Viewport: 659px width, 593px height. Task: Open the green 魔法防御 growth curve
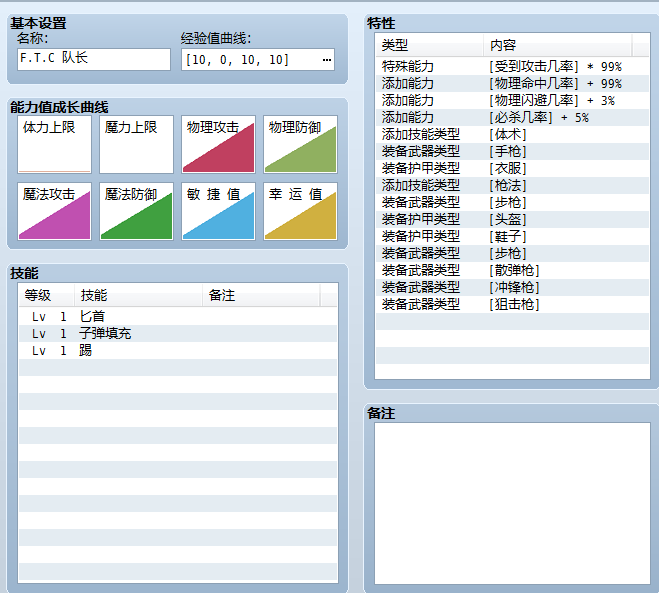click(136, 211)
